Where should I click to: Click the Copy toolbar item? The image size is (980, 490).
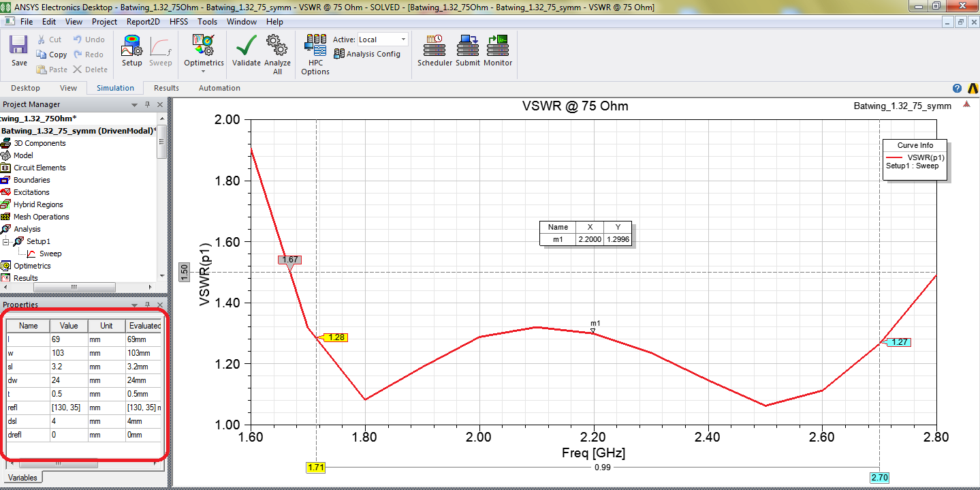pyautogui.click(x=51, y=55)
